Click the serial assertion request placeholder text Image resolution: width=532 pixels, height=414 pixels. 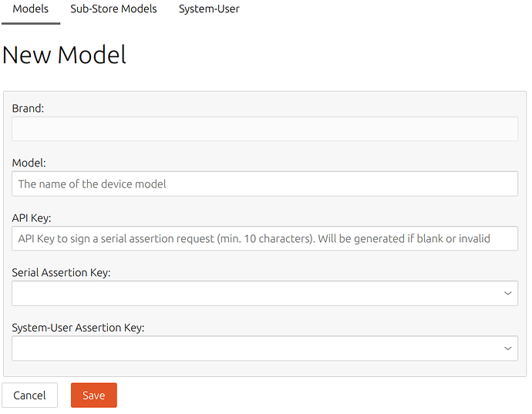(x=254, y=239)
